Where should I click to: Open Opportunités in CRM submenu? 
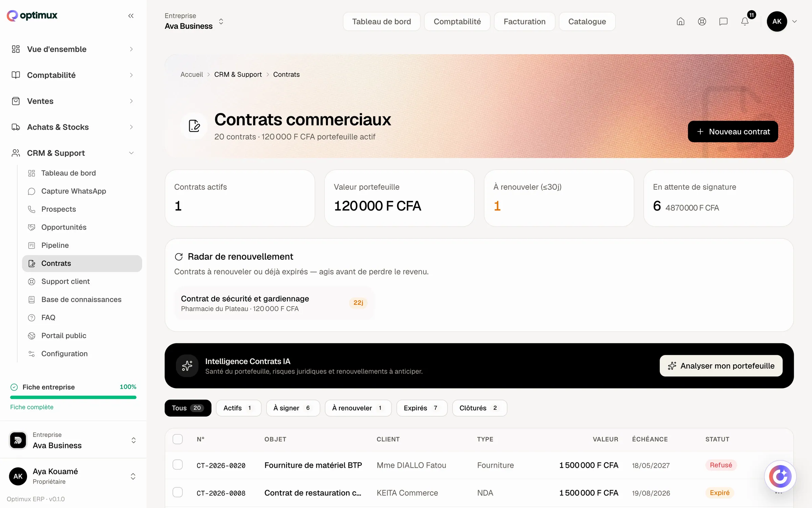pos(82,227)
